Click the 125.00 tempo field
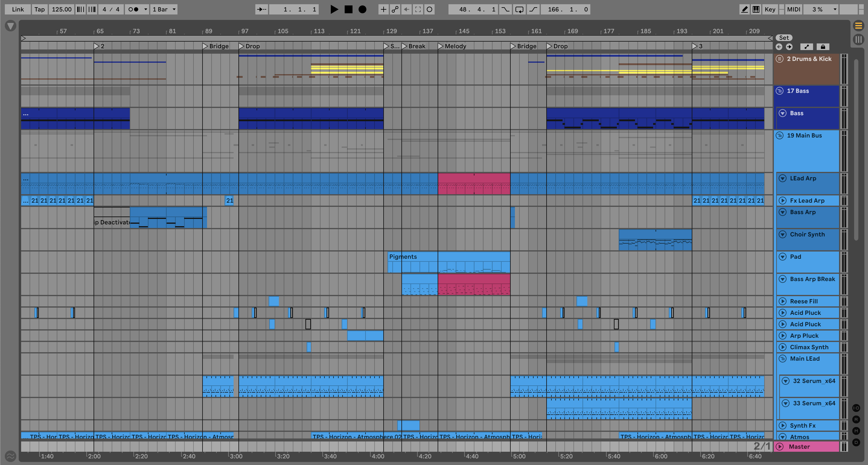 61,9
